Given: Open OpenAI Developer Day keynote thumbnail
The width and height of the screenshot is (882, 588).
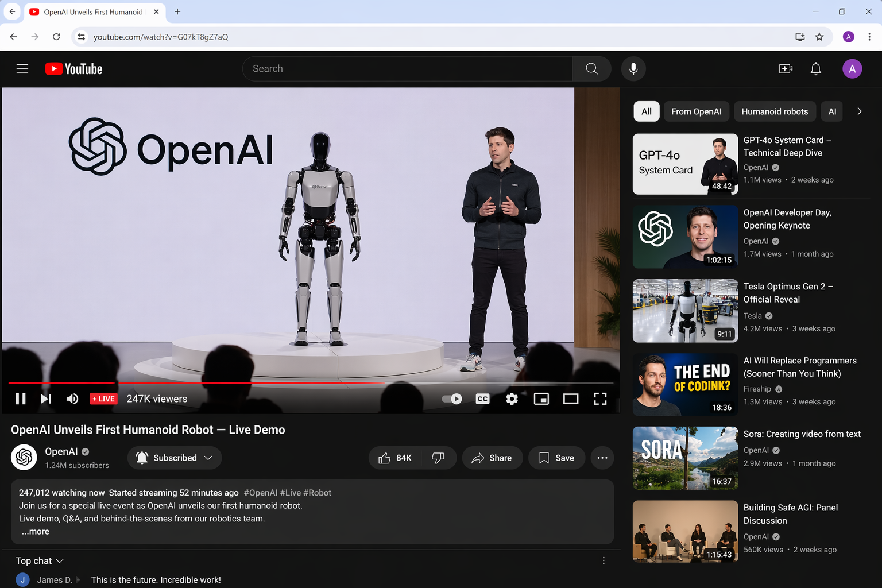Looking at the screenshot, I should coord(685,237).
